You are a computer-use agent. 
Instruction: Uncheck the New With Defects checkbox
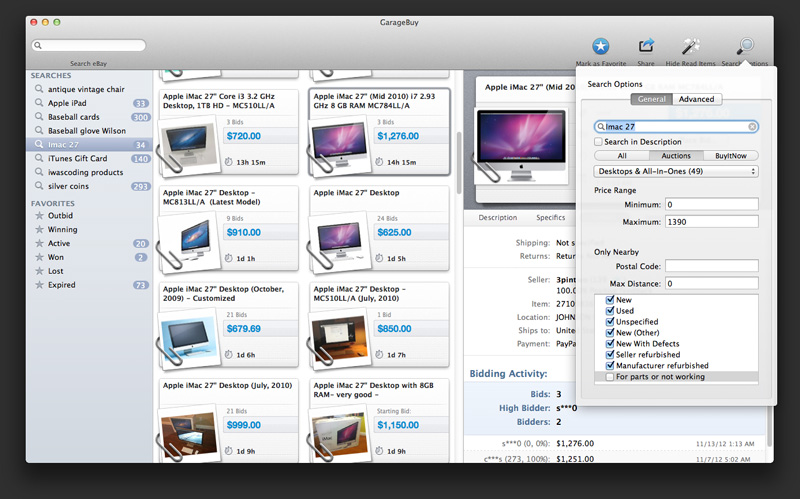610,343
